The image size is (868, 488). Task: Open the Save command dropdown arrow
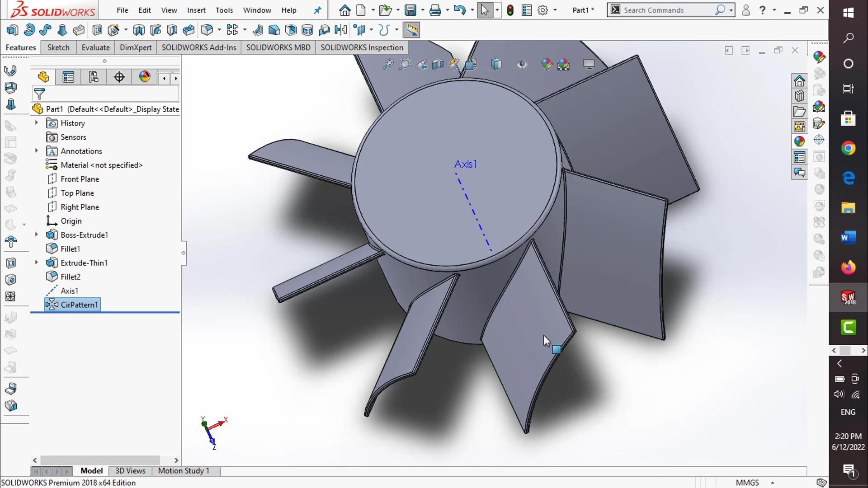[422, 10]
